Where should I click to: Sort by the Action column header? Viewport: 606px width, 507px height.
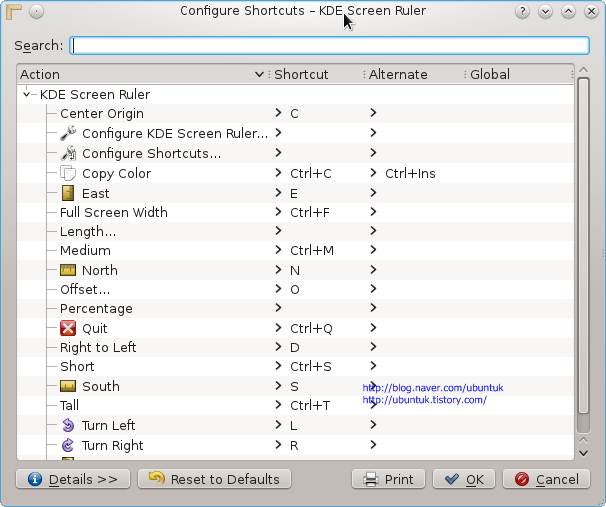[x=143, y=74]
